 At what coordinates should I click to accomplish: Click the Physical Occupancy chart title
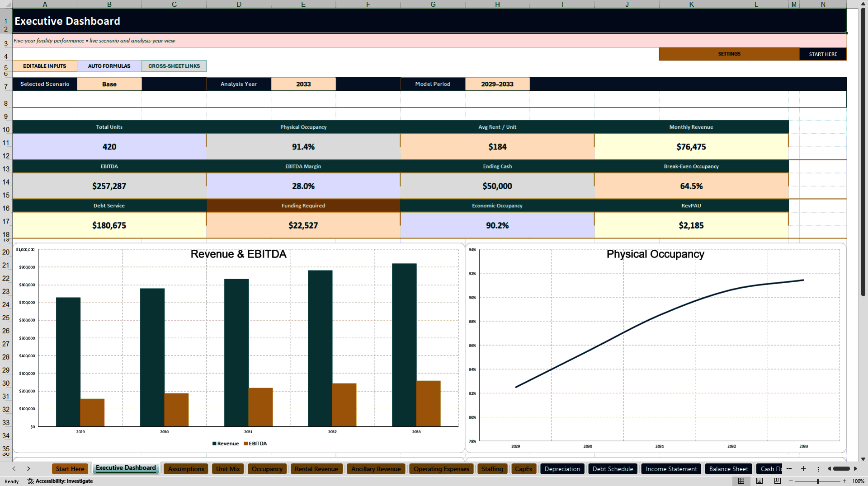tap(655, 254)
